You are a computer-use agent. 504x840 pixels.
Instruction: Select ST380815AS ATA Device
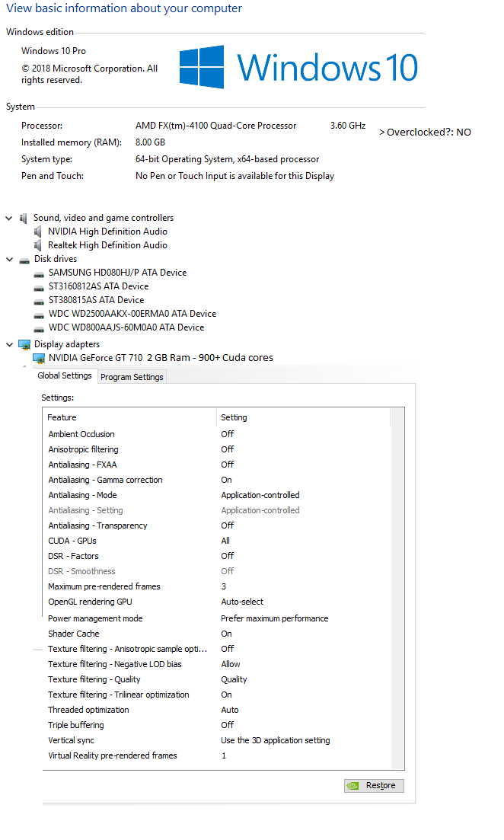coord(97,300)
